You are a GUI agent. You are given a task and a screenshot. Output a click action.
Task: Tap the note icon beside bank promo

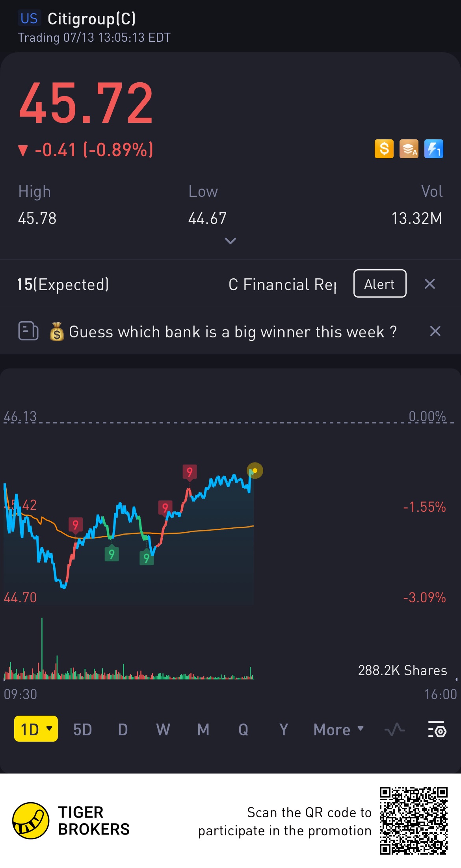coord(28,331)
